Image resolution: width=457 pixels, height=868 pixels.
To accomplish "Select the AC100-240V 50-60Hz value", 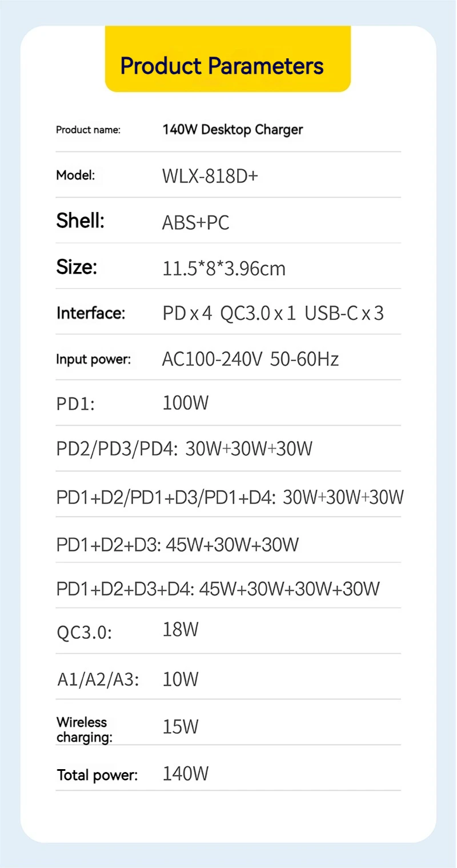I will click(x=250, y=359).
